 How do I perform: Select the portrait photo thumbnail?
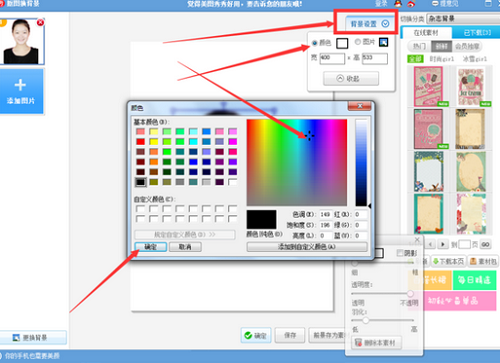point(21,42)
